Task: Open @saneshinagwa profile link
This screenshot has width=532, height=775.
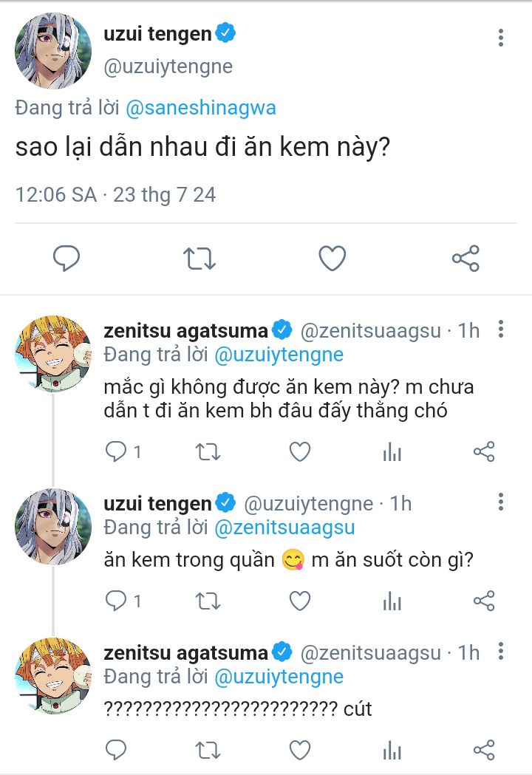Action: (x=201, y=108)
